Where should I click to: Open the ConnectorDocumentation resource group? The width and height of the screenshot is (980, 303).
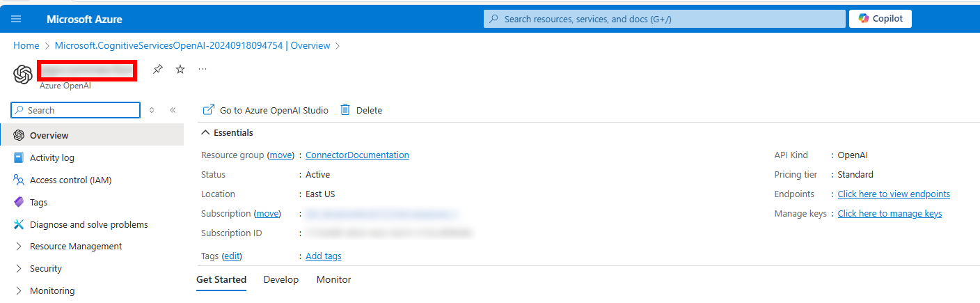point(357,155)
